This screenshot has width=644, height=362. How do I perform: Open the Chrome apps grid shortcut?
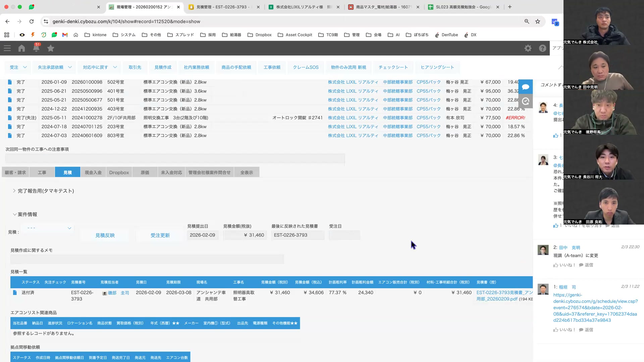tap(7, 35)
